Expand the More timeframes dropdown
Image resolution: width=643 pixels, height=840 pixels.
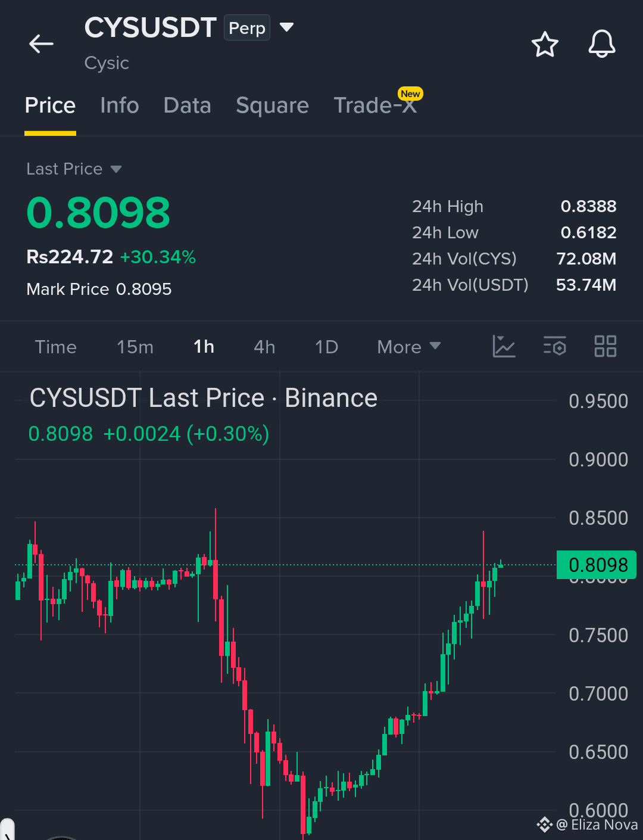(408, 347)
